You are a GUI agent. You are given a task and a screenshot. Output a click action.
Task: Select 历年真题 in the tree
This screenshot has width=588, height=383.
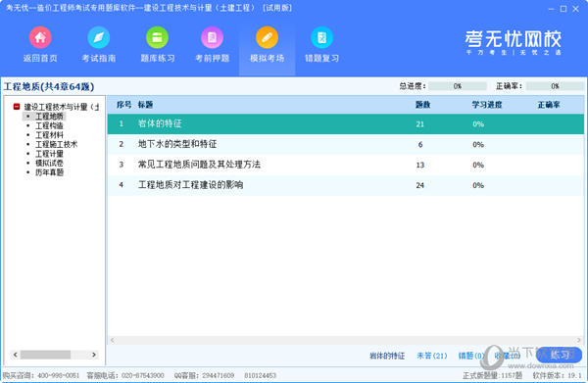click(49, 172)
